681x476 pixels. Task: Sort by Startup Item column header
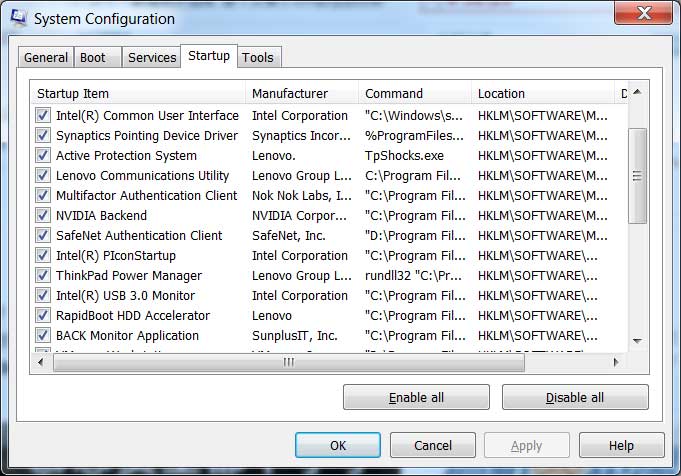138,93
